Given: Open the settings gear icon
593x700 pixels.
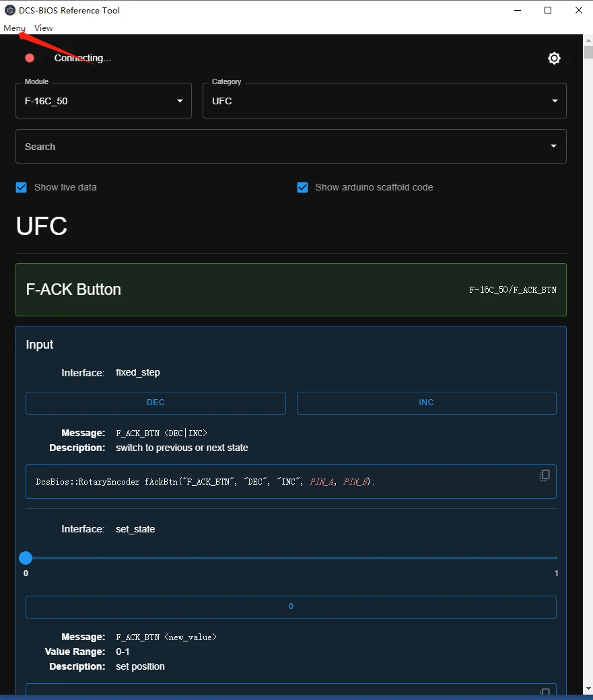Looking at the screenshot, I should [x=554, y=59].
